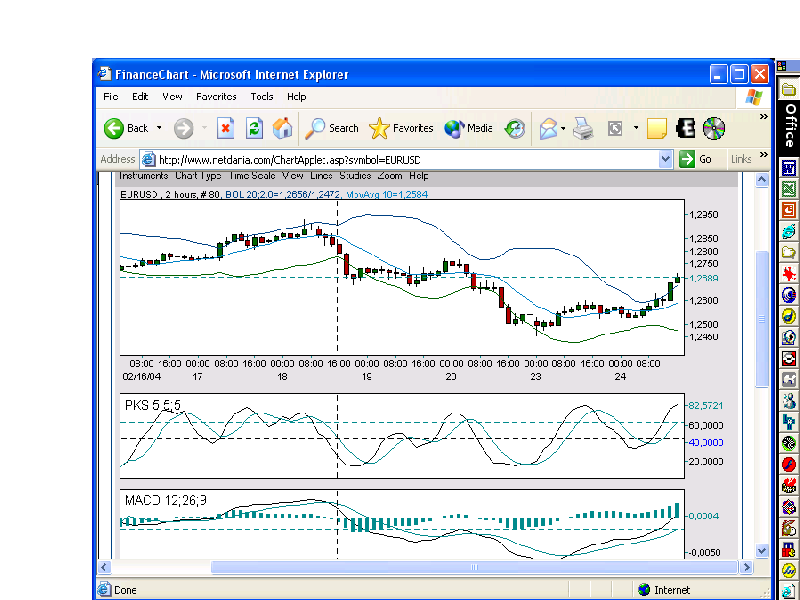Open the Favorites menu in the menu bar
This screenshot has width=800, height=600.
click(x=216, y=96)
